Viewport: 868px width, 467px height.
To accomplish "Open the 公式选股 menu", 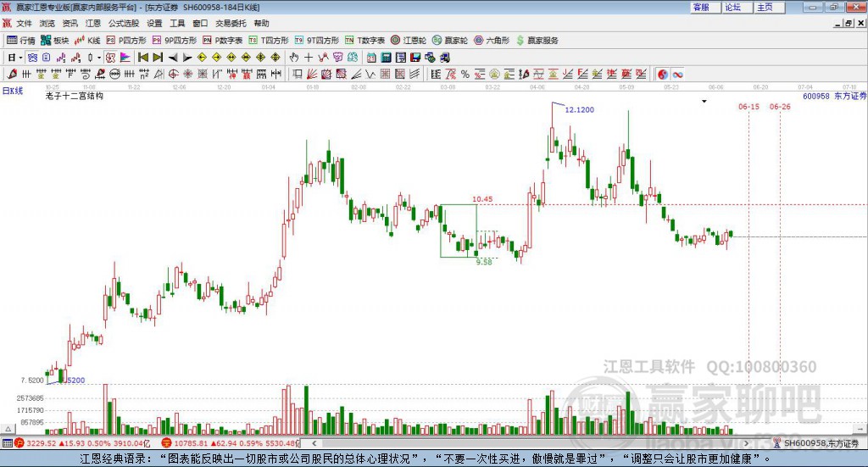I will pos(124,23).
